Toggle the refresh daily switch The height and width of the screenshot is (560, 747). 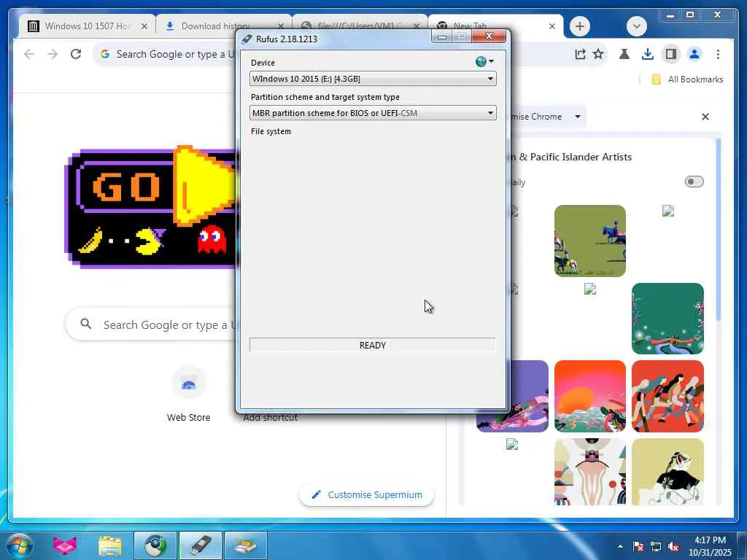[x=694, y=182]
